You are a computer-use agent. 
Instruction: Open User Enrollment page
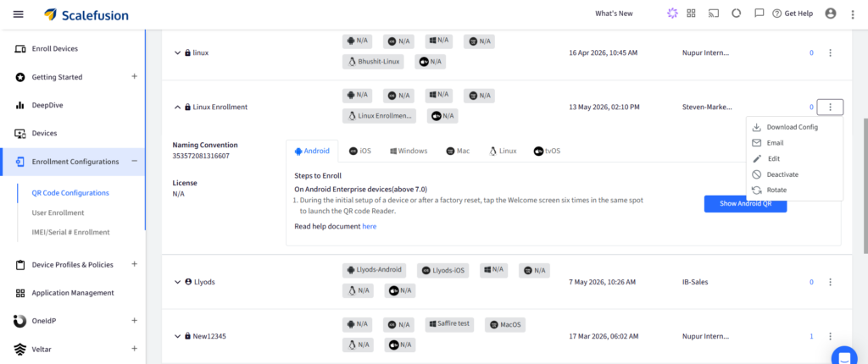58,212
